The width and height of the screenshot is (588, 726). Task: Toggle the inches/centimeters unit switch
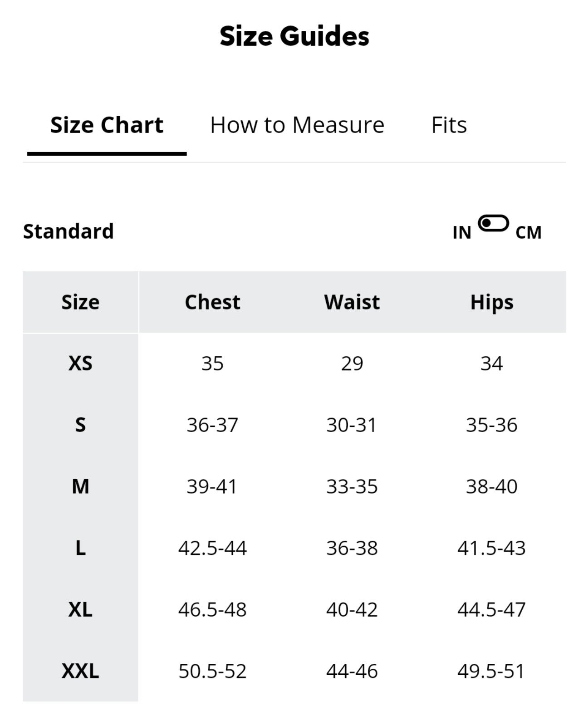(493, 223)
